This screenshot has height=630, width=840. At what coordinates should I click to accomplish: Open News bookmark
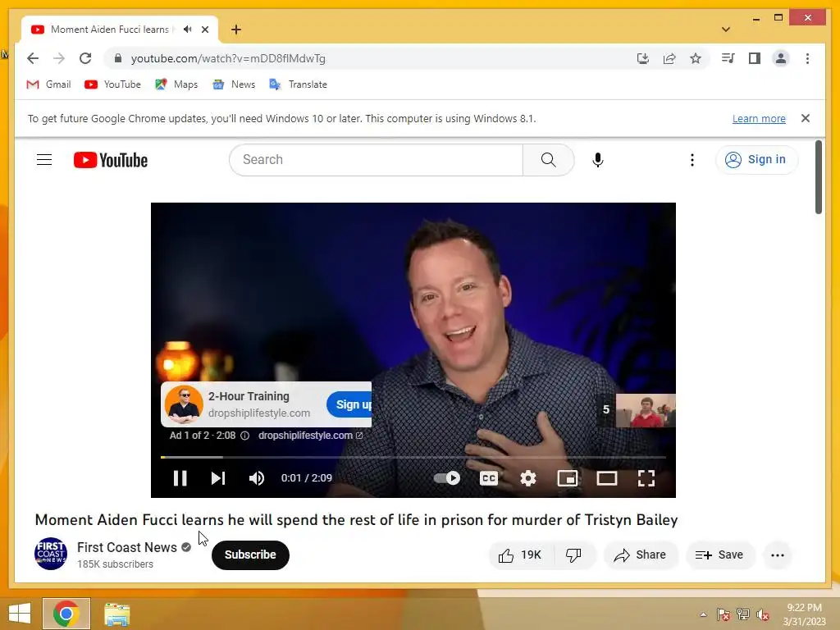(234, 84)
